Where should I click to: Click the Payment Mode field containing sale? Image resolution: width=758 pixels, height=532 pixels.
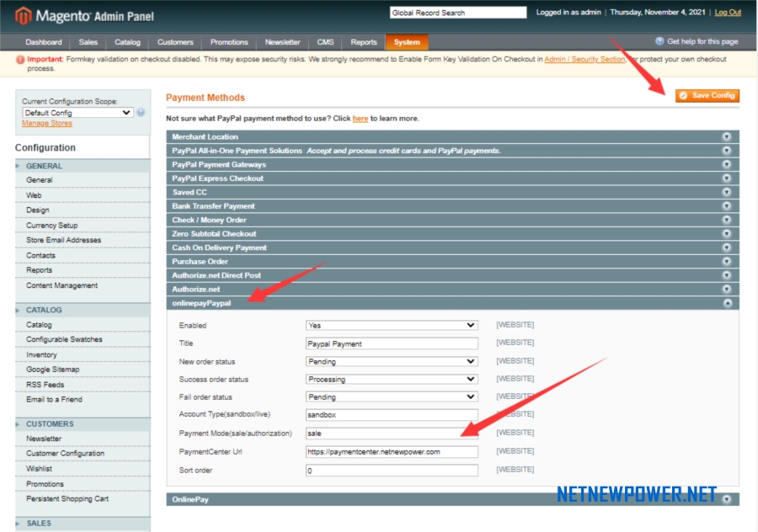392,433
